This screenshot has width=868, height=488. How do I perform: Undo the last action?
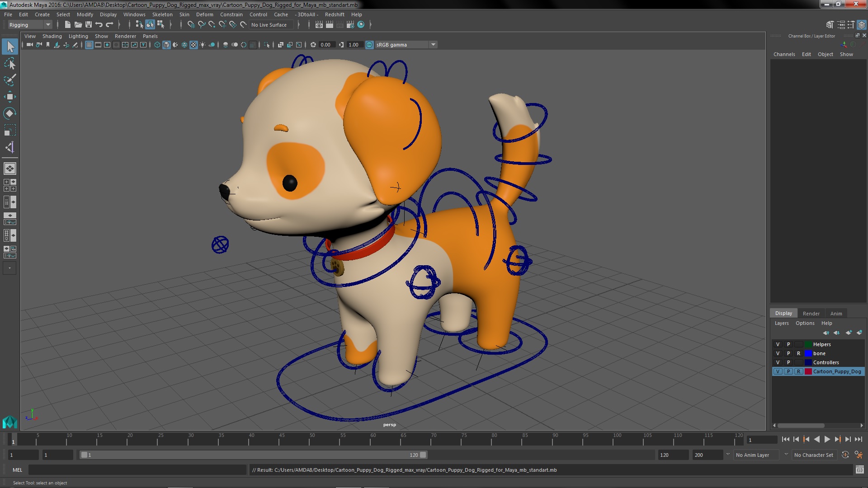click(99, 25)
